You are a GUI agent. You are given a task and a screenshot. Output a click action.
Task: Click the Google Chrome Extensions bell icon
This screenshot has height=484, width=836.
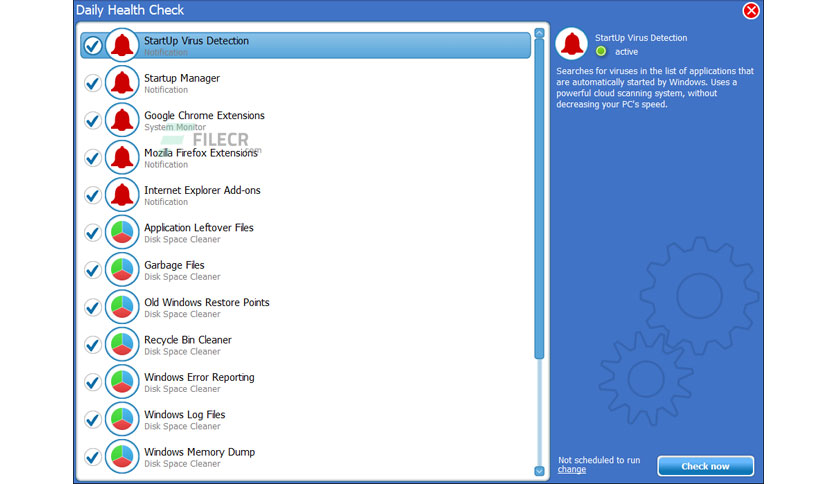pos(122,120)
